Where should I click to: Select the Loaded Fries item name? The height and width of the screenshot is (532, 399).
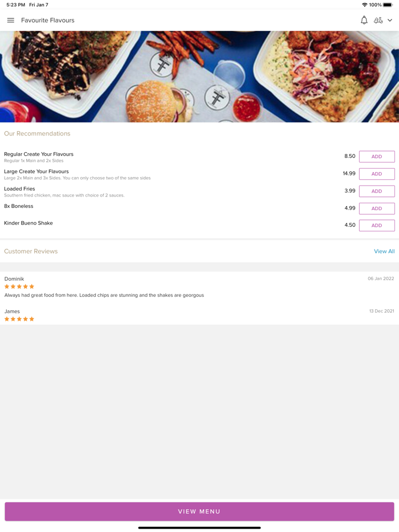point(19,189)
